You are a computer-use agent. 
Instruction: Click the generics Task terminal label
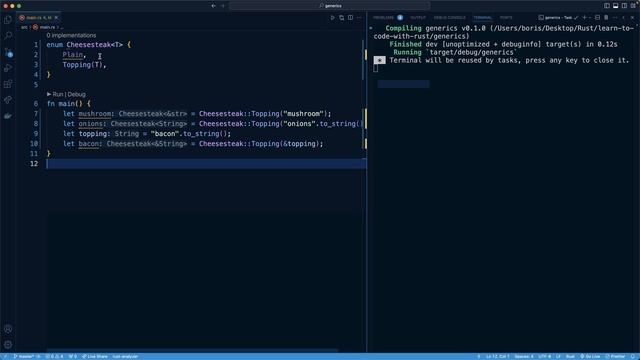(x=558, y=18)
